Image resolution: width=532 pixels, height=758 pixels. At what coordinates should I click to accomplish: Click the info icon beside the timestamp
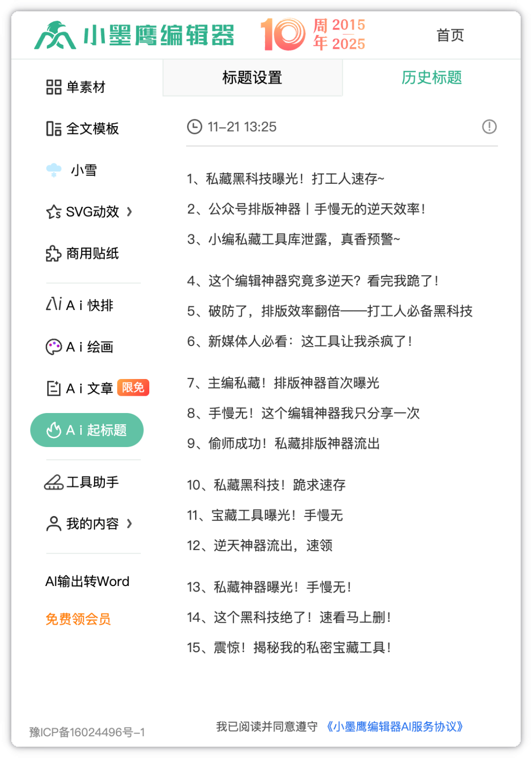coord(489,127)
